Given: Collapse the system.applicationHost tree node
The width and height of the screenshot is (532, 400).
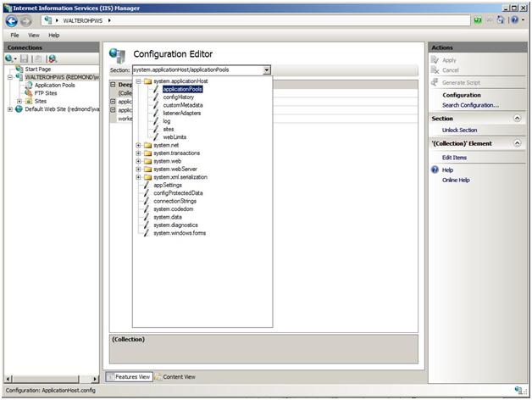Looking at the screenshot, I should point(138,81).
